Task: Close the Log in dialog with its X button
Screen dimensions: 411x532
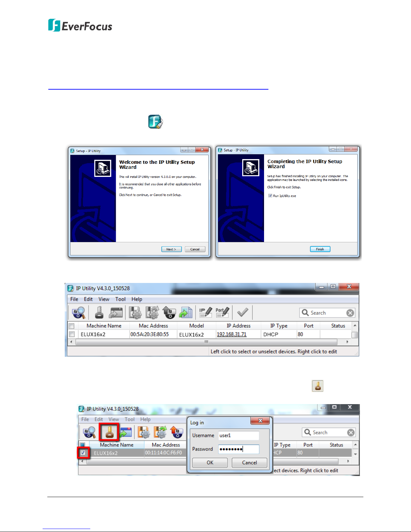Action: coord(260,421)
